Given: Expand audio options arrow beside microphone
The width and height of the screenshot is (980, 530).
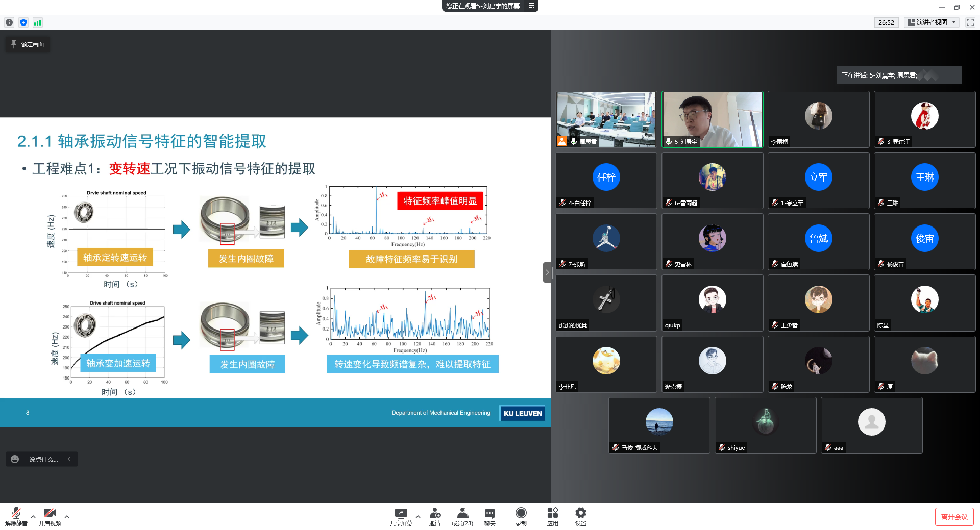Looking at the screenshot, I should tap(33, 517).
